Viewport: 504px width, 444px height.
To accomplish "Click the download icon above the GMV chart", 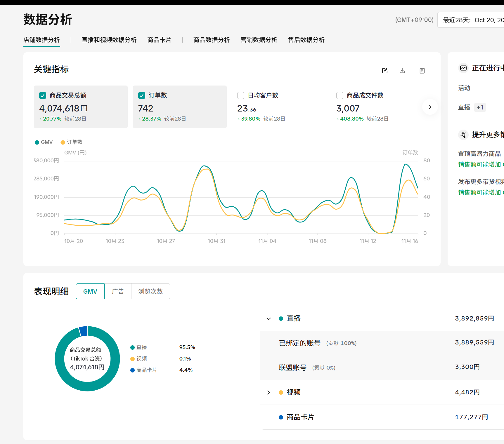I will pyautogui.click(x=402, y=71).
